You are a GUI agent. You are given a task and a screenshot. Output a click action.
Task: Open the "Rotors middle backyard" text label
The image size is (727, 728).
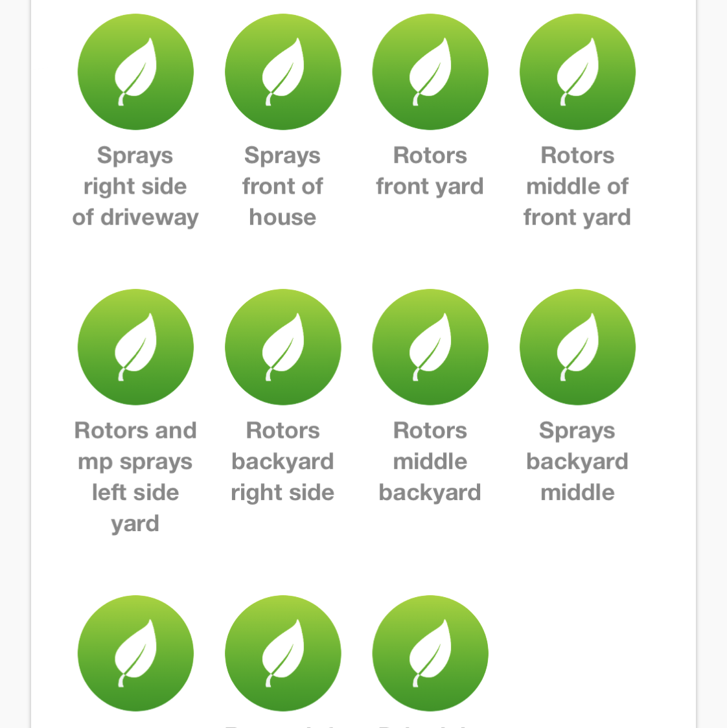click(x=430, y=461)
